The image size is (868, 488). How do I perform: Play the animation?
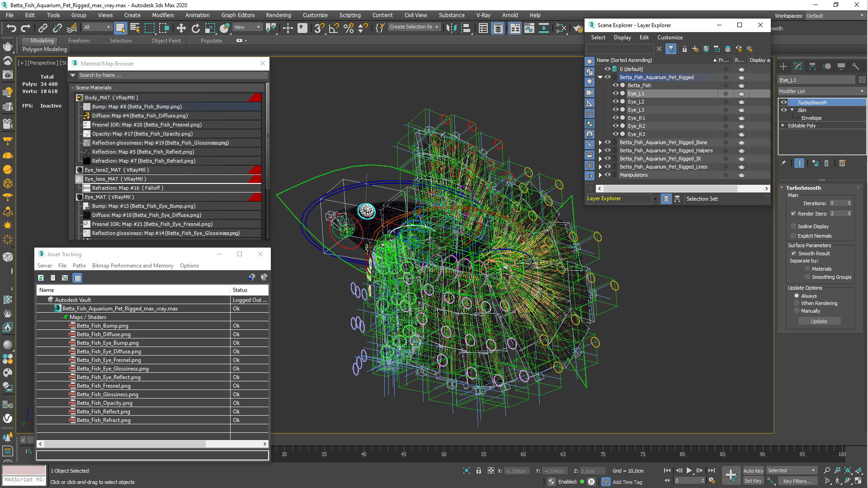tap(689, 470)
